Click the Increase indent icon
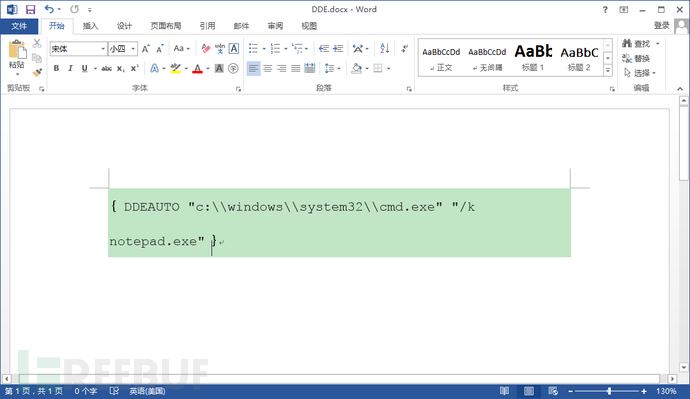Image resolution: width=690 pixels, height=399 pixels. click(x=338, y=48)
